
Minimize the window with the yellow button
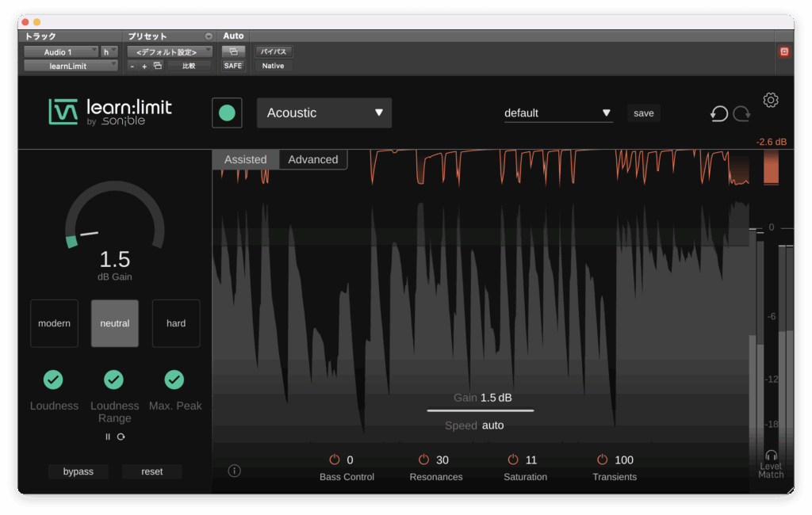[x=36, y=21]
